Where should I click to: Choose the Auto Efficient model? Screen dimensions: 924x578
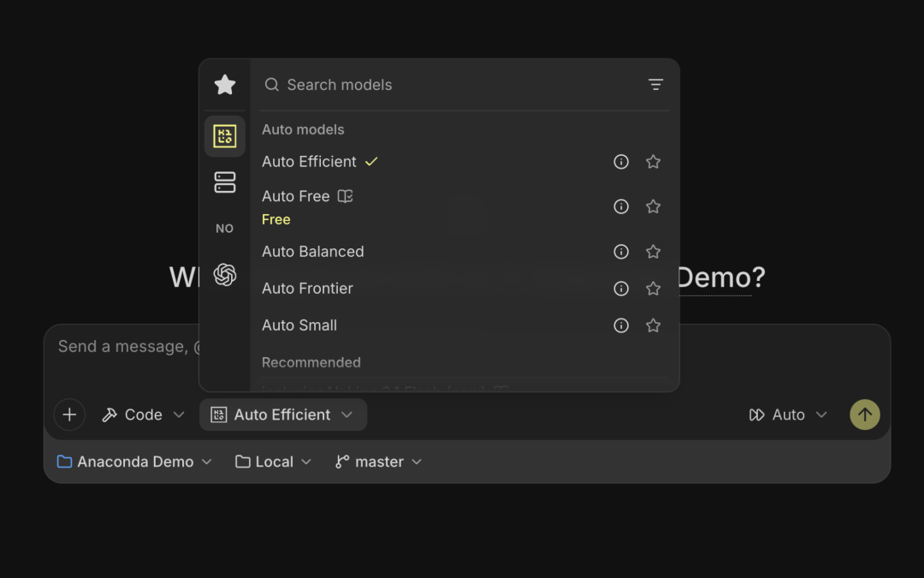click(463, 162)
